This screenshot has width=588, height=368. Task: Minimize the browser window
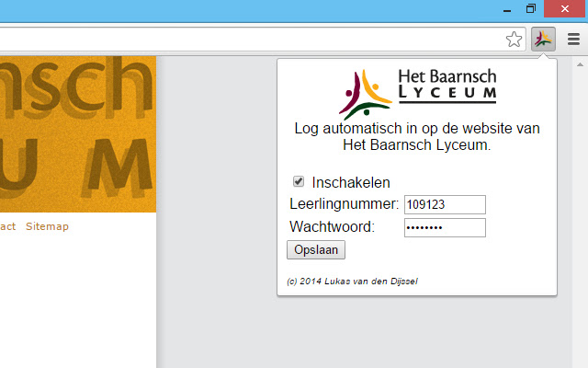coord(507,9)
